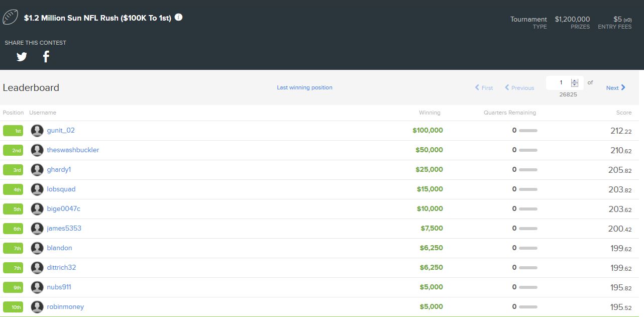The width and height of the screenshot is (644, 317).
Task: Click the Facebook share icon
Action: 46,57
